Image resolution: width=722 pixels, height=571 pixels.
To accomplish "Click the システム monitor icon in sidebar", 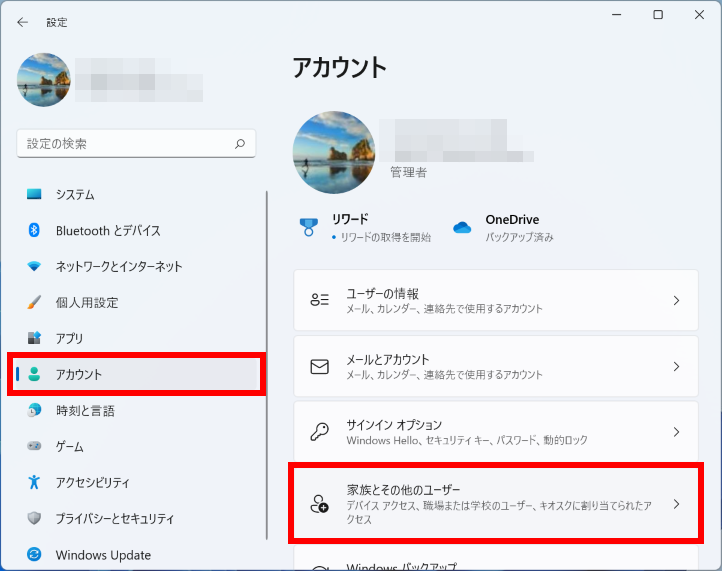I will [35, 194].
